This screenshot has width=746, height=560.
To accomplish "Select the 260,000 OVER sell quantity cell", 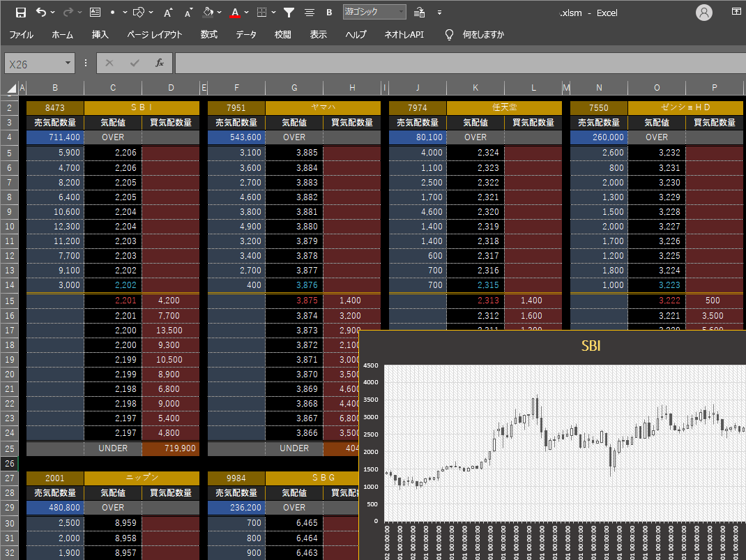I will coord(599,137).
